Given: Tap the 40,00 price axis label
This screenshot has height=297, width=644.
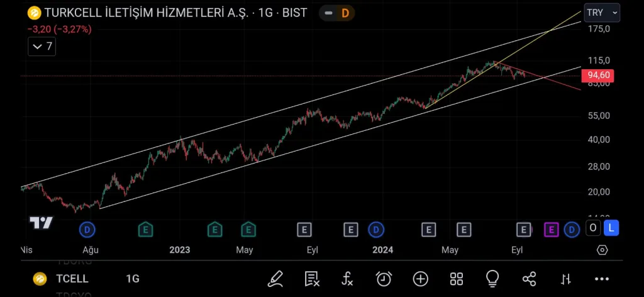Looking at the screenshot, I should (x=599, y=140).
